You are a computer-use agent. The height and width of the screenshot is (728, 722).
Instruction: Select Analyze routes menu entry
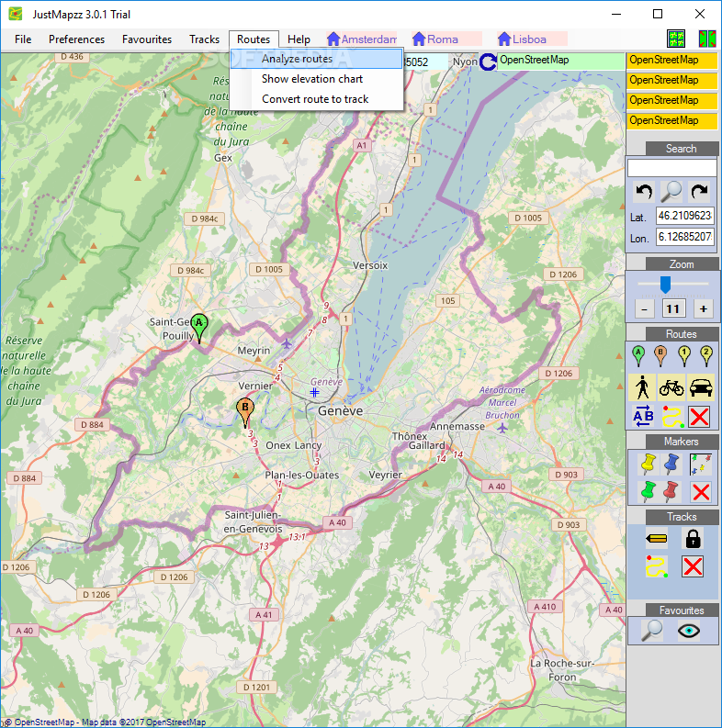coord(316,59)
